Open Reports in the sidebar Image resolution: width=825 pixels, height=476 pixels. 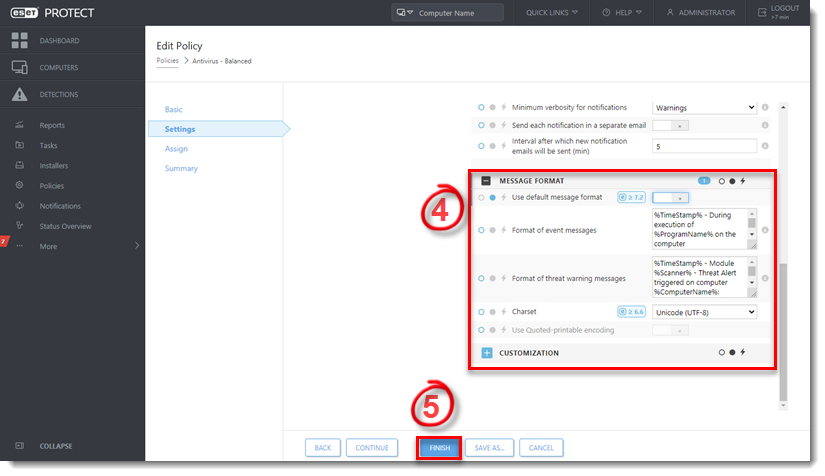(52, 125)
